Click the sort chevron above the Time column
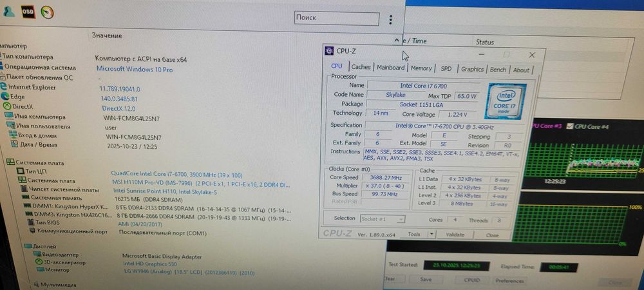This screenshot has width=644, height=290. 396,41
